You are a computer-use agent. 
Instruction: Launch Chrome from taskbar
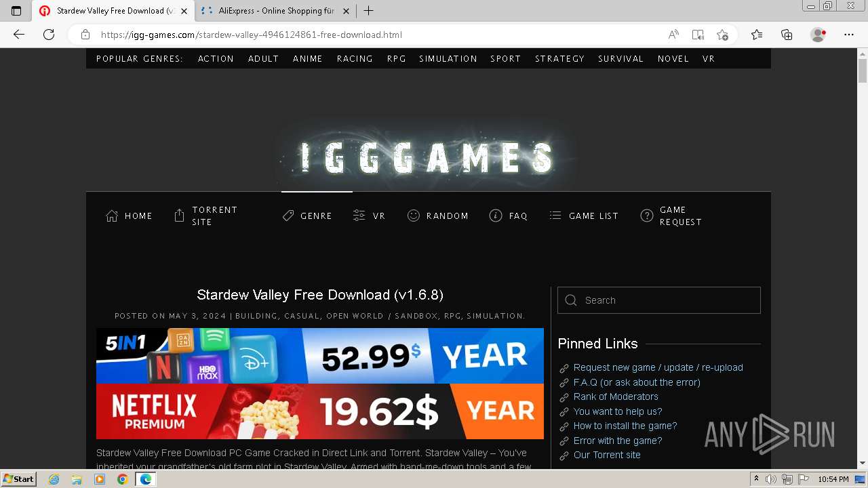pyautogui.click(x=122, y=479)
